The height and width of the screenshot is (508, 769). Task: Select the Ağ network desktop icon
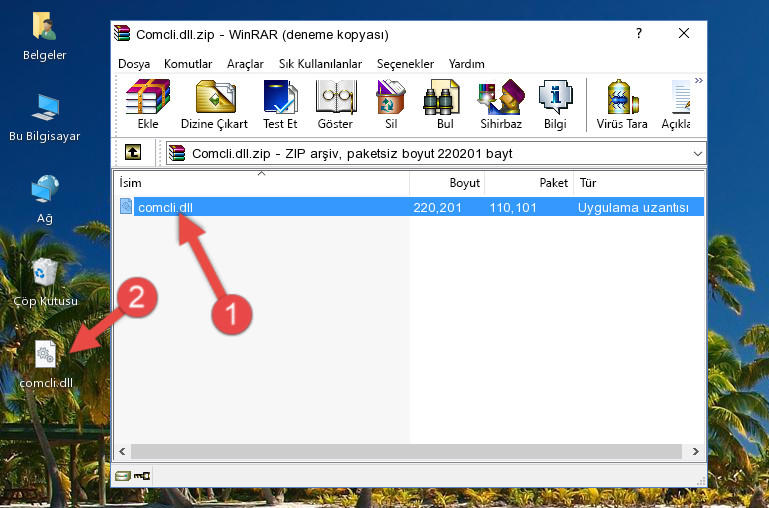(45, 200)
